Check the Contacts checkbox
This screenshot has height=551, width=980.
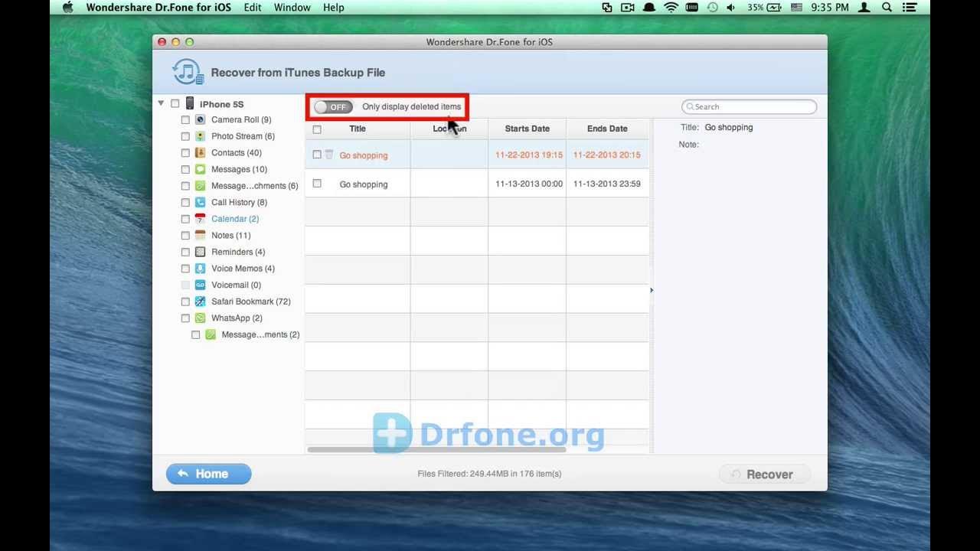point(185,153)
